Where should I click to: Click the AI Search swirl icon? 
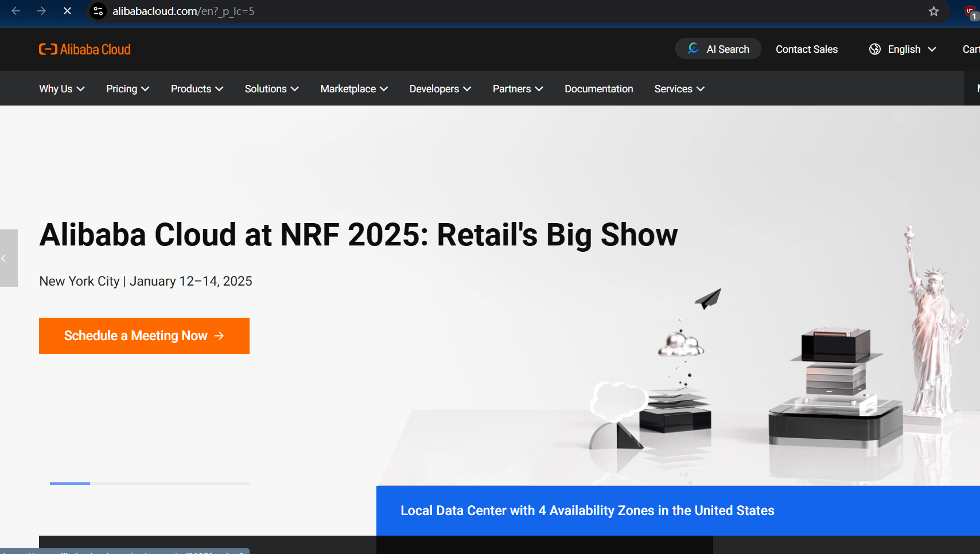pos(693,49)
